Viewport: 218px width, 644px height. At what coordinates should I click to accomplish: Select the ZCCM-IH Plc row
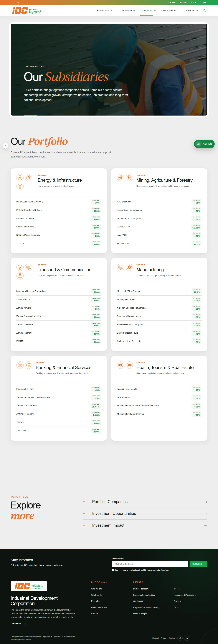pos(159,243)
